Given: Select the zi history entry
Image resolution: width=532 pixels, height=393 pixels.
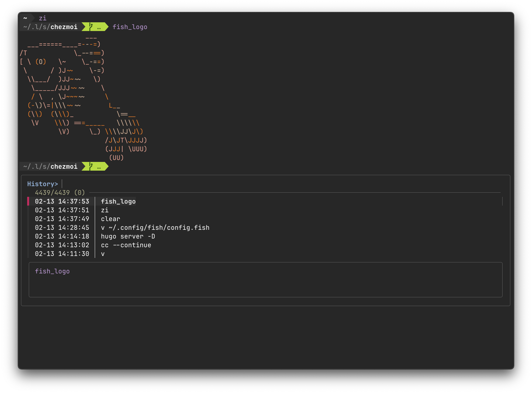Looking at the screenshot, I should point(104,210).
